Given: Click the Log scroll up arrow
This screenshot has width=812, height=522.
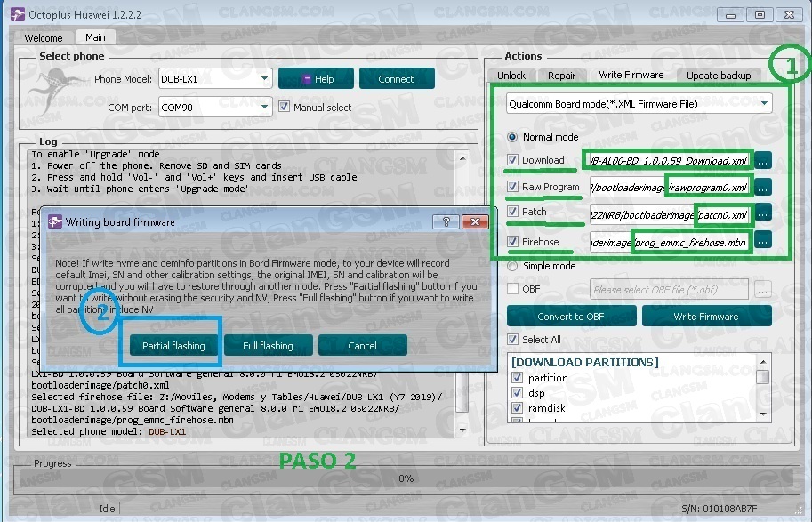Looking at the screenshot, I should click(462, 158).
